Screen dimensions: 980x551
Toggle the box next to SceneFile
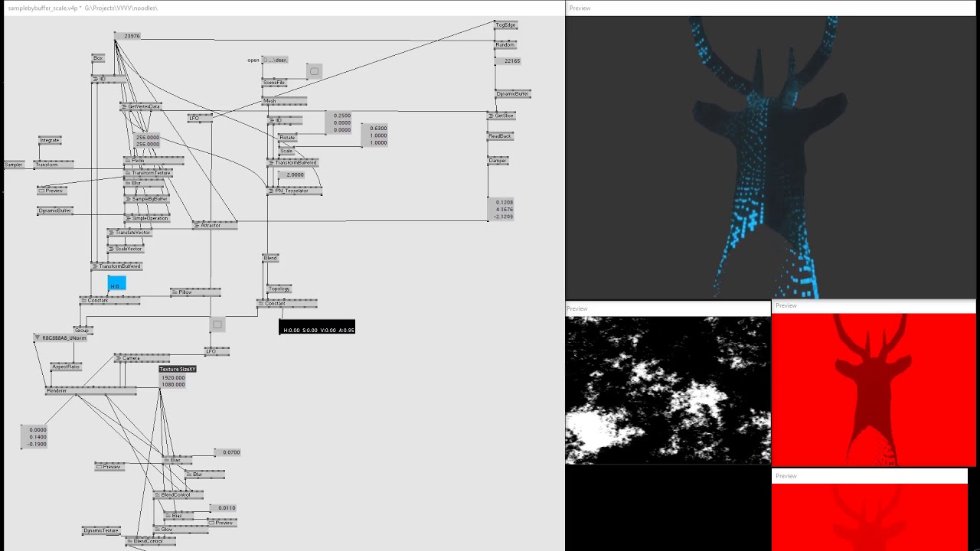(314, 72)
